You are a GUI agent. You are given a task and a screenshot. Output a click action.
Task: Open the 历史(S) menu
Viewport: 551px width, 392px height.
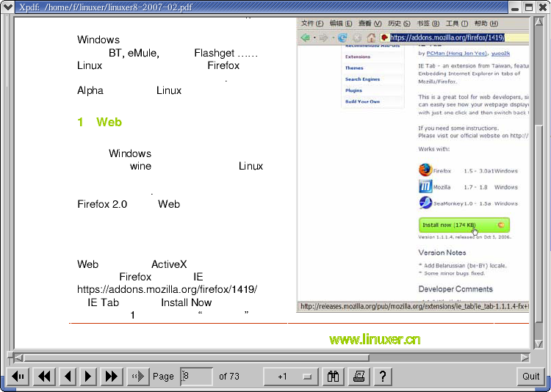399,23
